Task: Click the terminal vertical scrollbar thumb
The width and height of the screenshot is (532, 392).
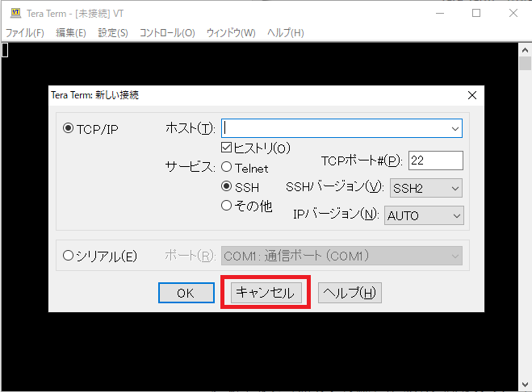Action: tap(525, 64)
